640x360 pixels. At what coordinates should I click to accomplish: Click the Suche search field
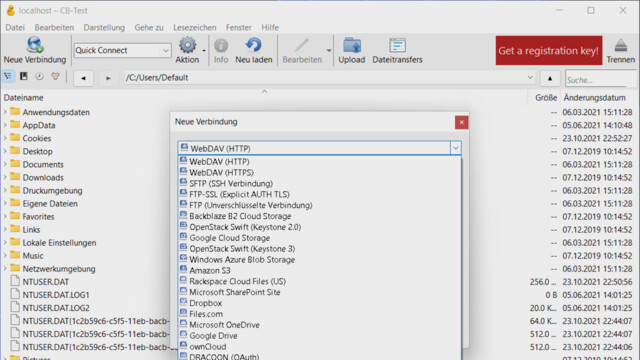600,79
